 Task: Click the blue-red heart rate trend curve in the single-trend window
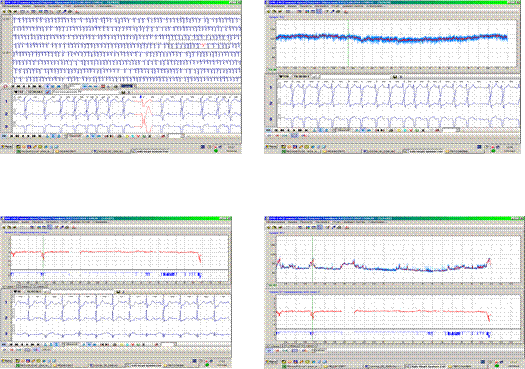[x=391, y=39]
